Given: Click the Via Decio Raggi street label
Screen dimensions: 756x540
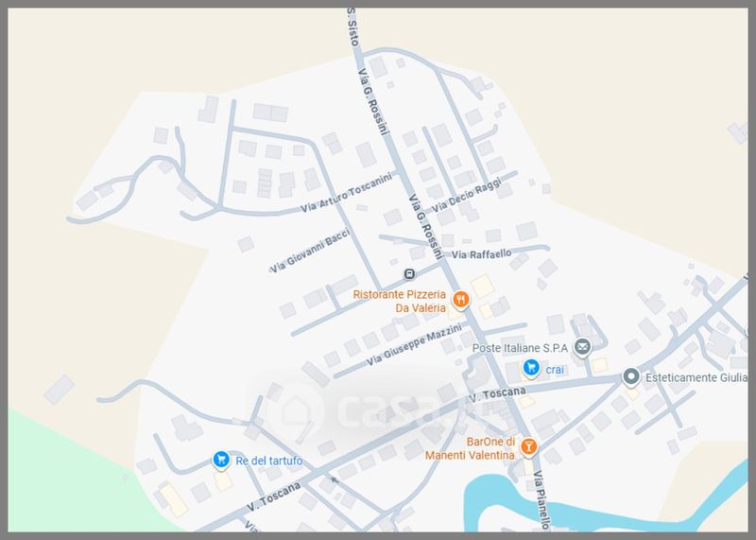Looking at the screenshot, I should 466,195.
